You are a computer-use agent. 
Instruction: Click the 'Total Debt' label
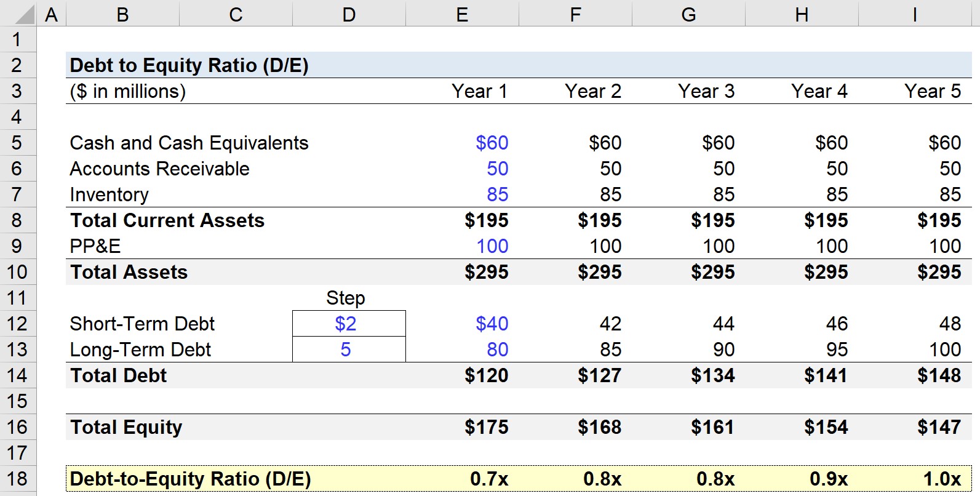(x=118, y=375)
